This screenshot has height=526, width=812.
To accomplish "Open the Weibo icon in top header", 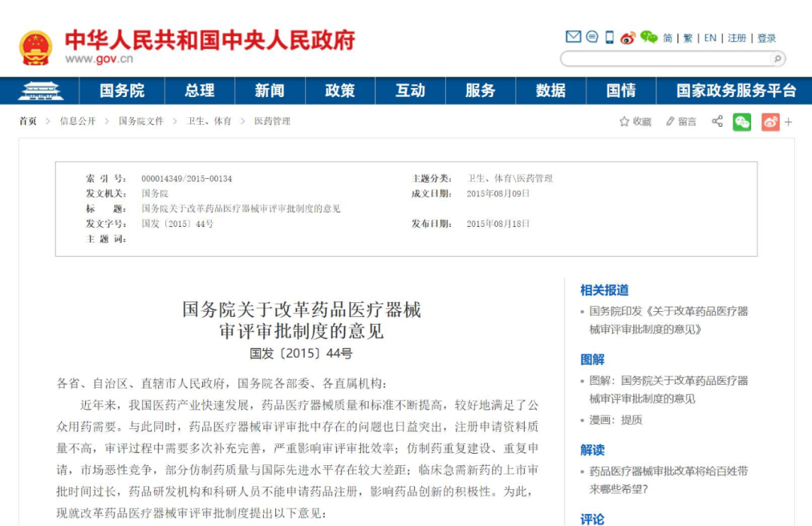I will point(628,38).
